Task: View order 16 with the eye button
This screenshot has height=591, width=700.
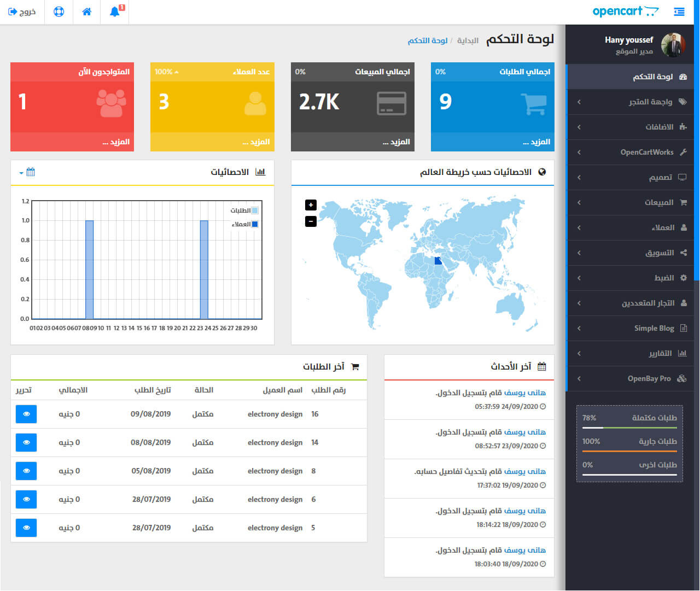Action: 26,414
